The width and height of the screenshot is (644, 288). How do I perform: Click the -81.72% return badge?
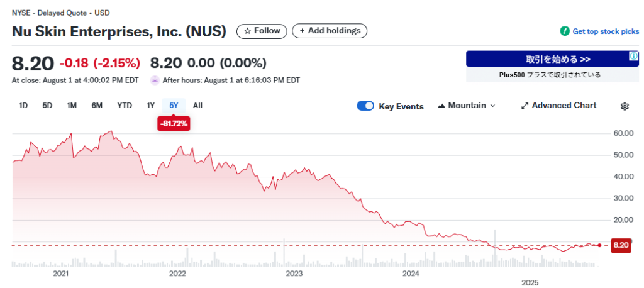pyautogui.click(x=174, y=123)
